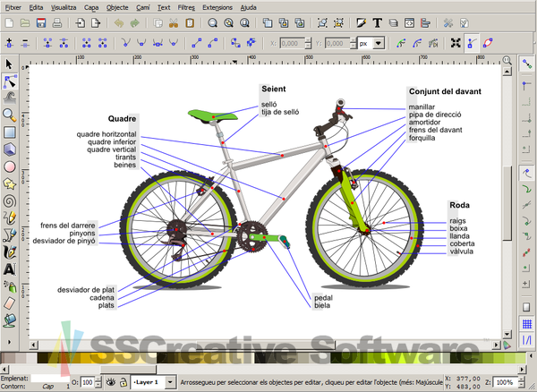Cut selection with the scissors icon
The image size is (537, 392).
(x=174, y=23)
